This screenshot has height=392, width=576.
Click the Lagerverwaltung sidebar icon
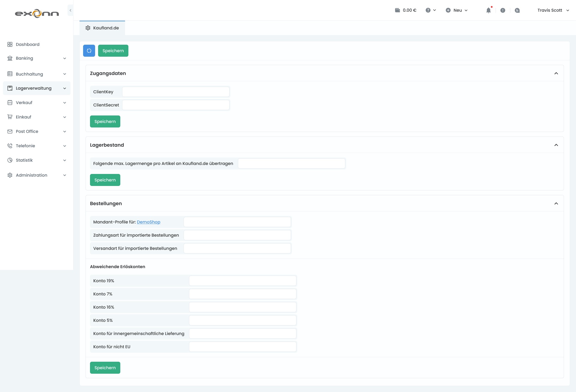tap(9, 88)
